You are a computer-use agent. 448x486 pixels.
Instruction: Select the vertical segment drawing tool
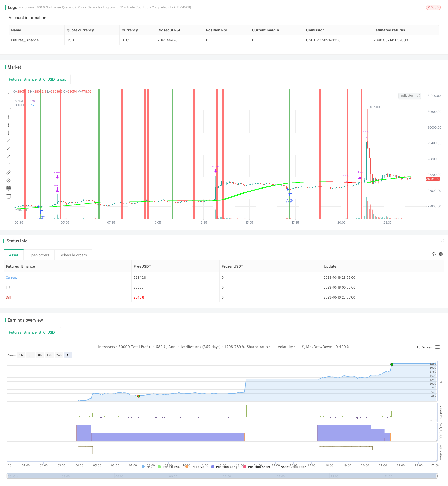(9, 133)
